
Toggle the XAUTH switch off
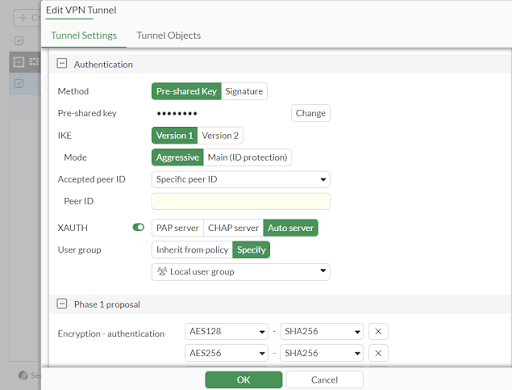click(x=138, y=227)
